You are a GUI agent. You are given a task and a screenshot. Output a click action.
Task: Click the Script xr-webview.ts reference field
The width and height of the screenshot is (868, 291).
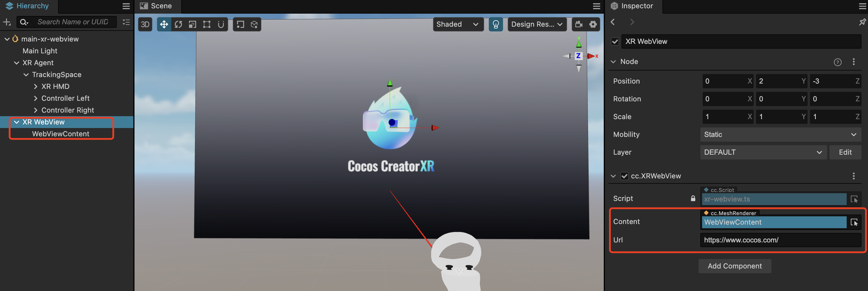point(774,199)
